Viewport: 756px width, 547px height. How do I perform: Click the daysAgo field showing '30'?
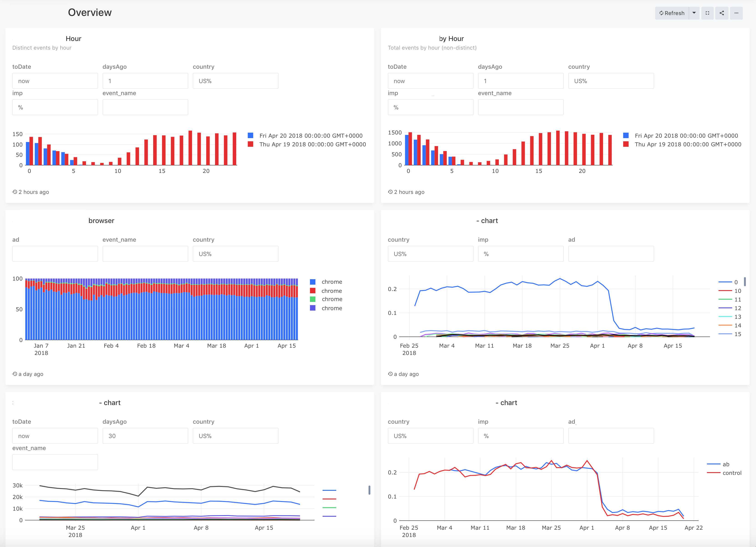coord(145,436)
